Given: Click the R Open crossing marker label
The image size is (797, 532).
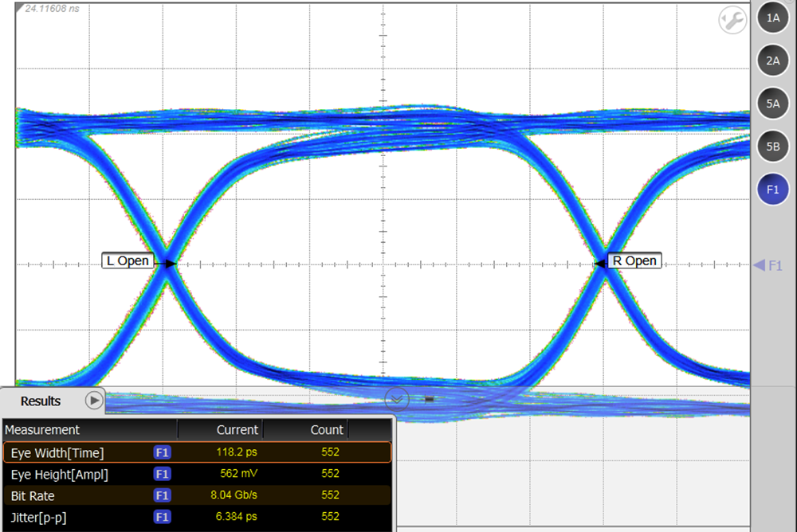Looking at the screenshot, I should (x=634, y=260).
